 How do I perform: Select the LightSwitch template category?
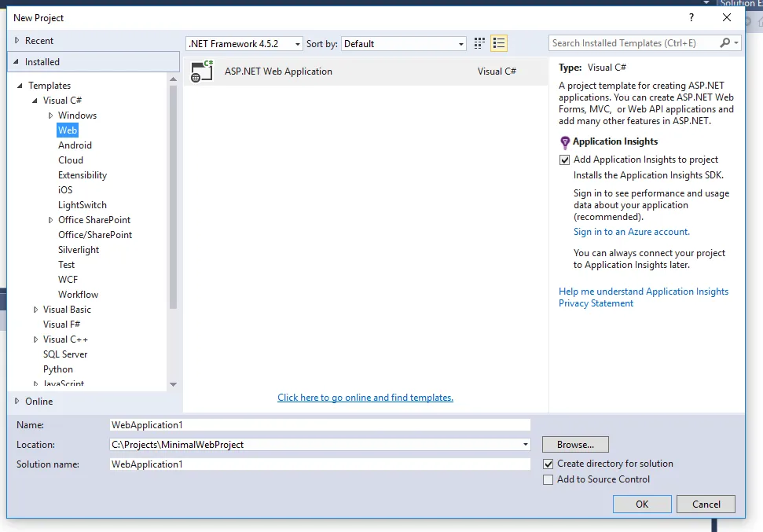(x=83, y=205)
